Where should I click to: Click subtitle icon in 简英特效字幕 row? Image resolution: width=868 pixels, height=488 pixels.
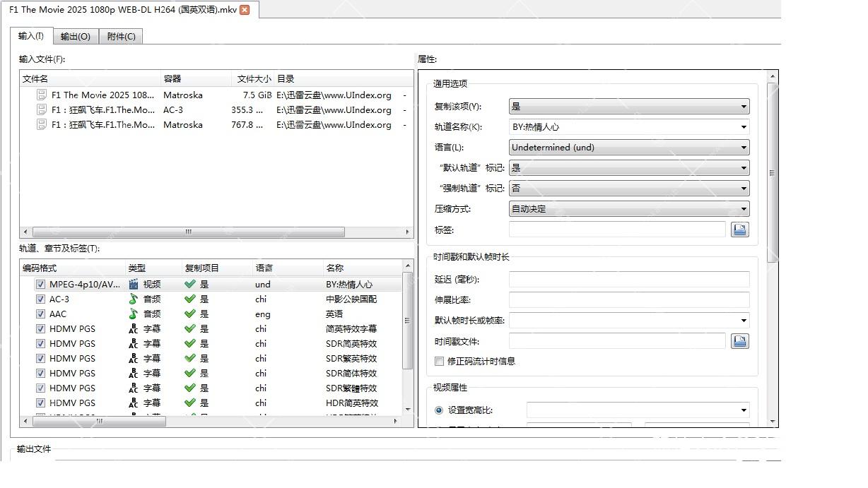(x=134, y=329)
